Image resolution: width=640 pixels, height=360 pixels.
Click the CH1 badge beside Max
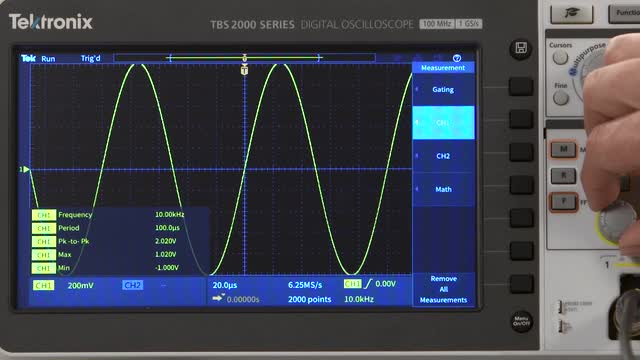click(x=44, y=255)
